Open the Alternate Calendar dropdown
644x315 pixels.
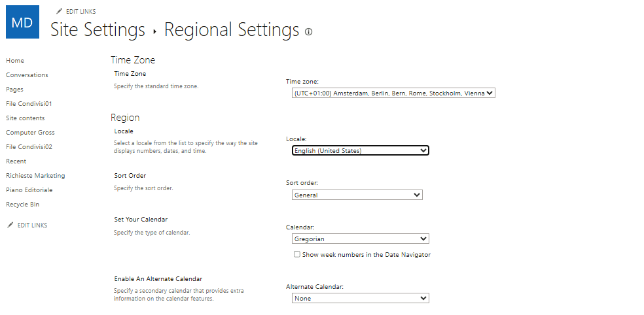coord(361,298)
